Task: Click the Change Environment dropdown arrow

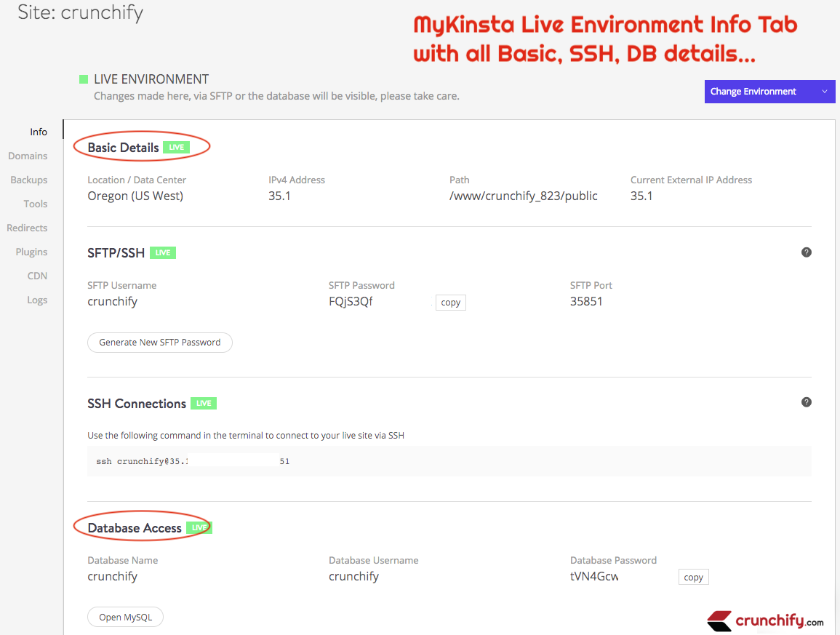Action: tap(824, 92)
